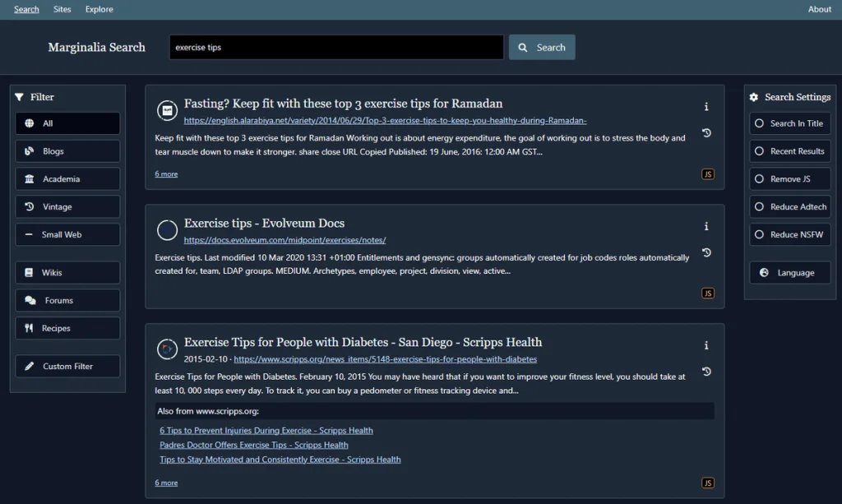Filter results by Forums
842x504 pixels.
pos(67,301)
